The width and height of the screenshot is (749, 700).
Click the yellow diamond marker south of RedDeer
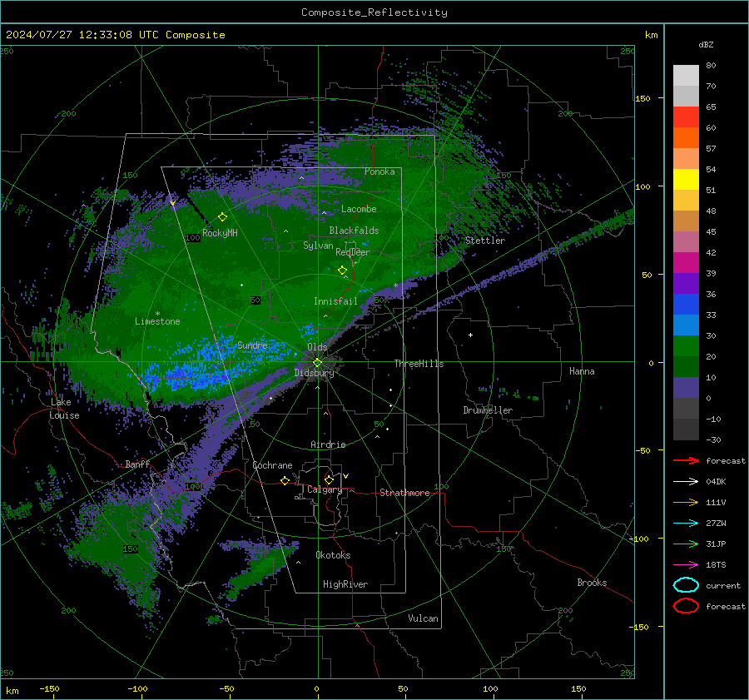[x=342, y=271]
